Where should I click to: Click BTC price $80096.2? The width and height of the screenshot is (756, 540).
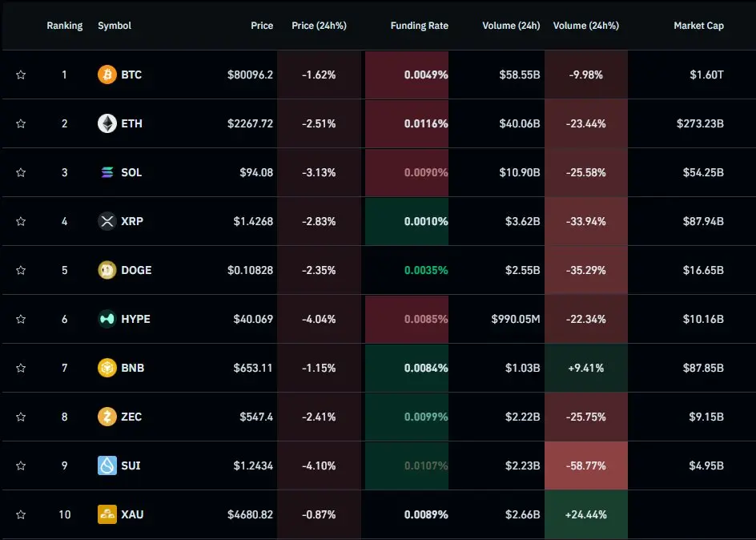[250, 75]
